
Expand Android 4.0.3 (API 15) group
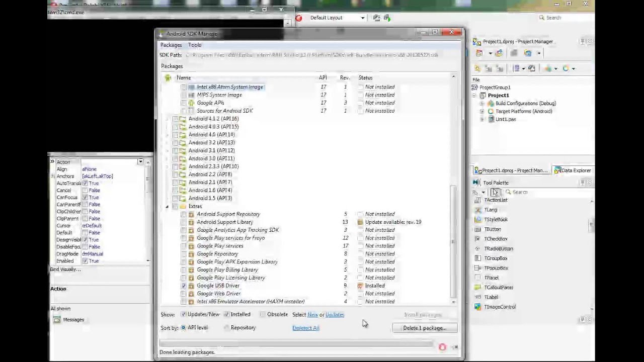tap(167, 127)
